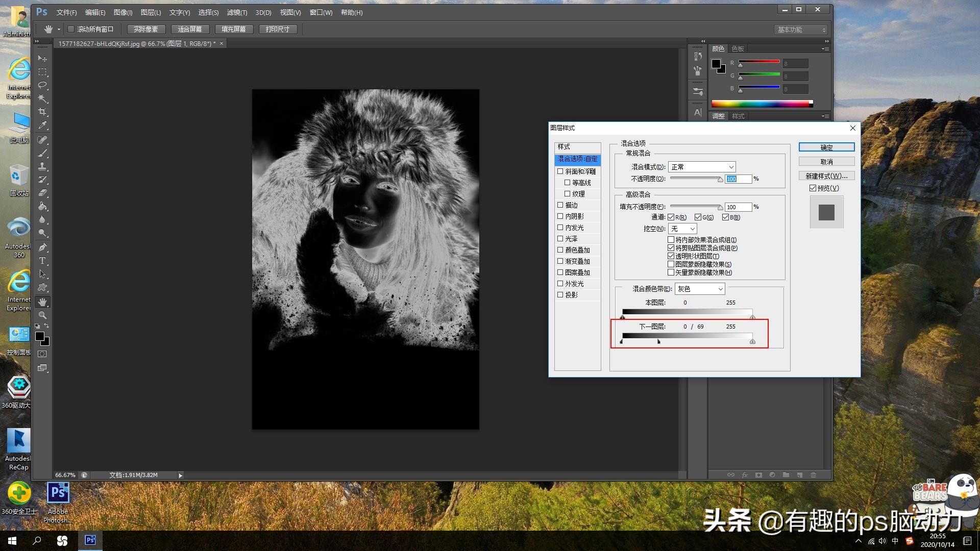Screen dimensions: 980x551
Task: Click the Photoshop taskbar icon
Action: coord(90,540)
